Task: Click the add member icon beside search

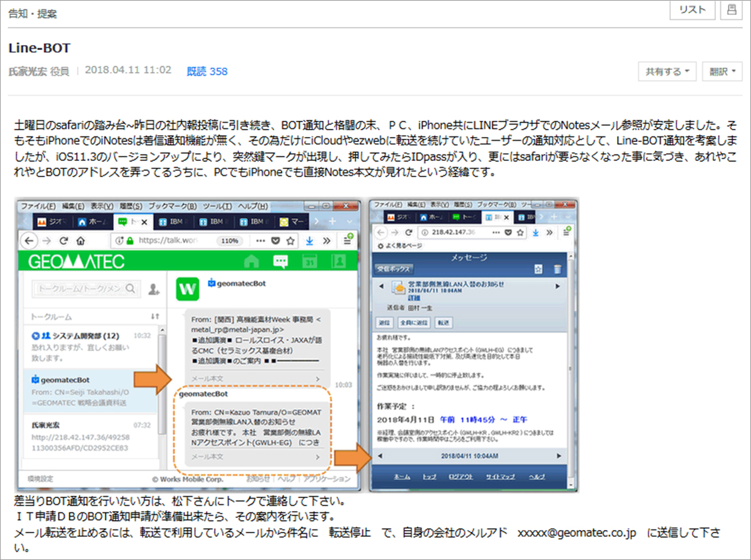Action: (x=153, y=289)
